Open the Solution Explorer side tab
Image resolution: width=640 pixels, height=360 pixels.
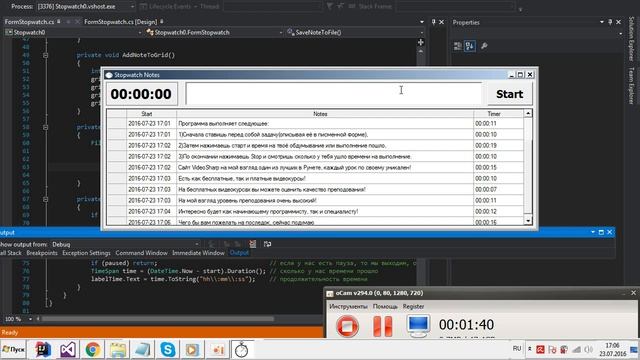[631, 39]
